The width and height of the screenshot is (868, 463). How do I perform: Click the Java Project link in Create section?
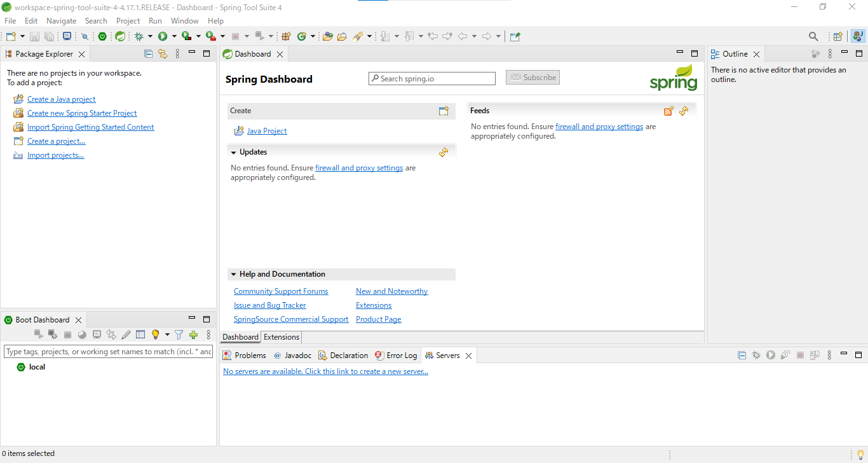[267, 131]
